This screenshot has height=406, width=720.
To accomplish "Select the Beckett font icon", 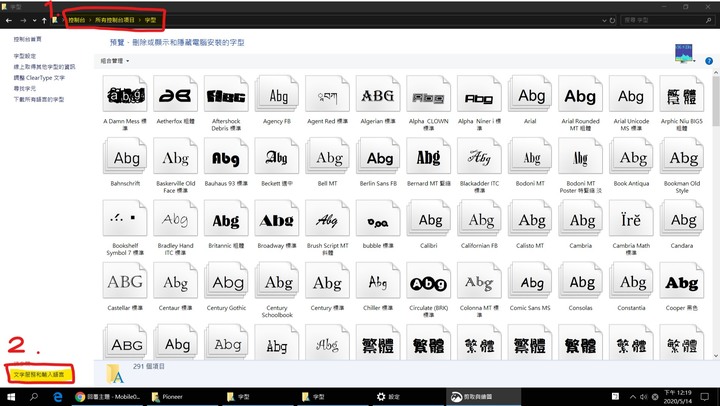I will point(277,157).
